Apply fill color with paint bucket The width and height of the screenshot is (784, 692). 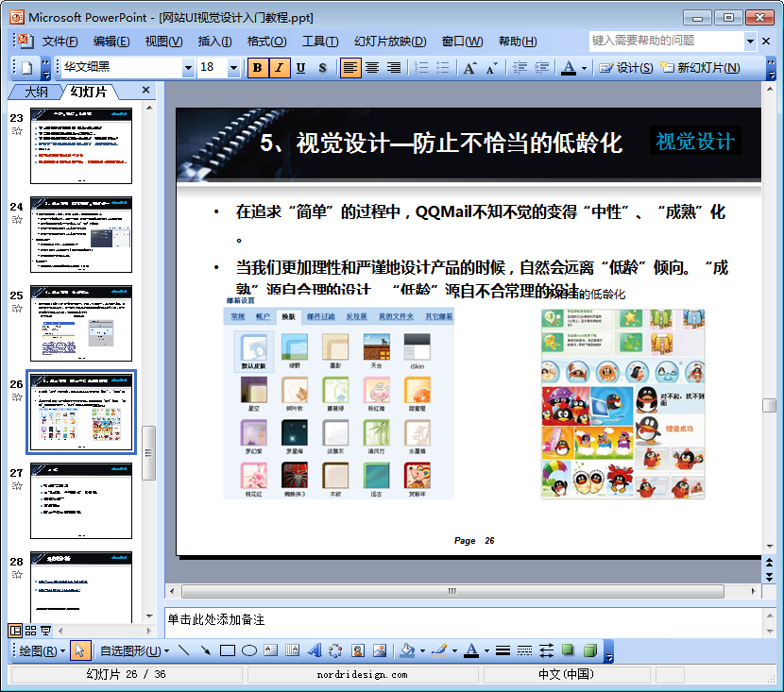pos(407,650)
